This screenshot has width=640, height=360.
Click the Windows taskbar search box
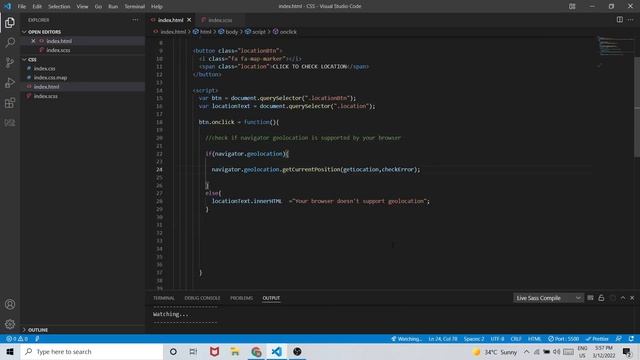click(92, 351)
